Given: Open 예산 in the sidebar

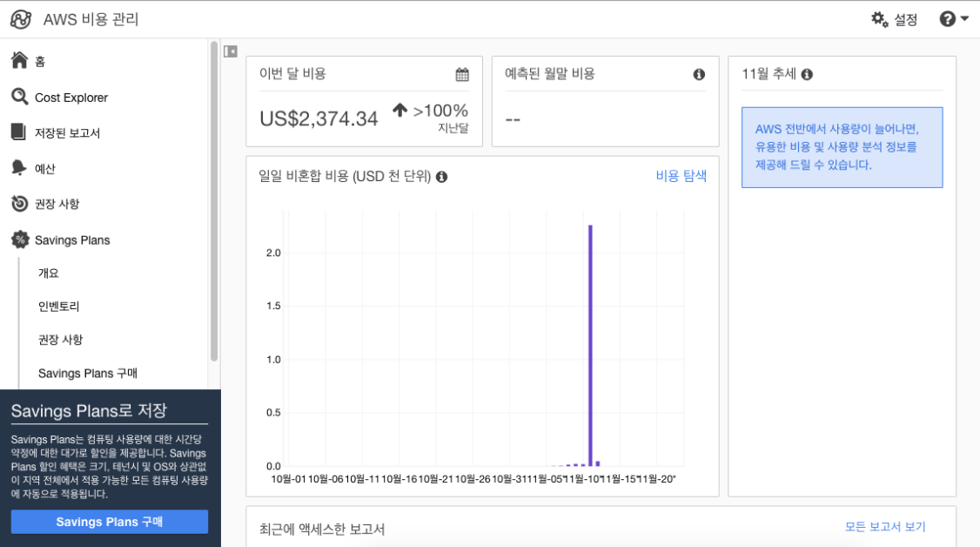Looking at the screenshot, I should 45,169.
